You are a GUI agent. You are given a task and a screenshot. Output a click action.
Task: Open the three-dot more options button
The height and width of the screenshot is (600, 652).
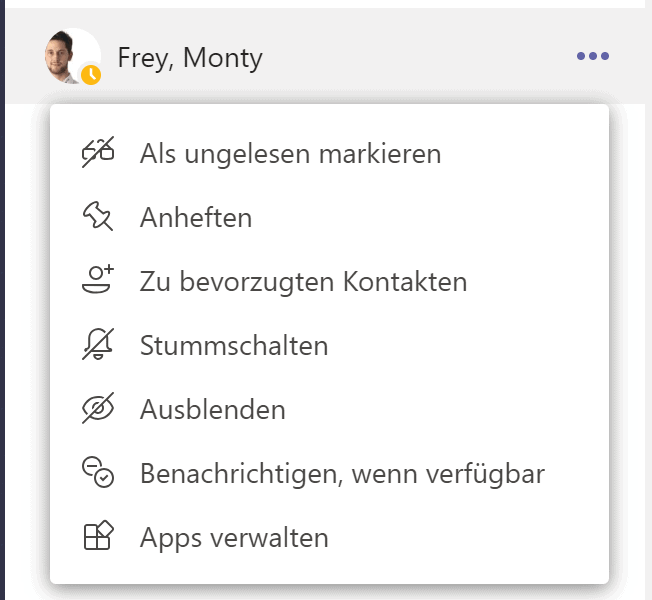point(593,56)
